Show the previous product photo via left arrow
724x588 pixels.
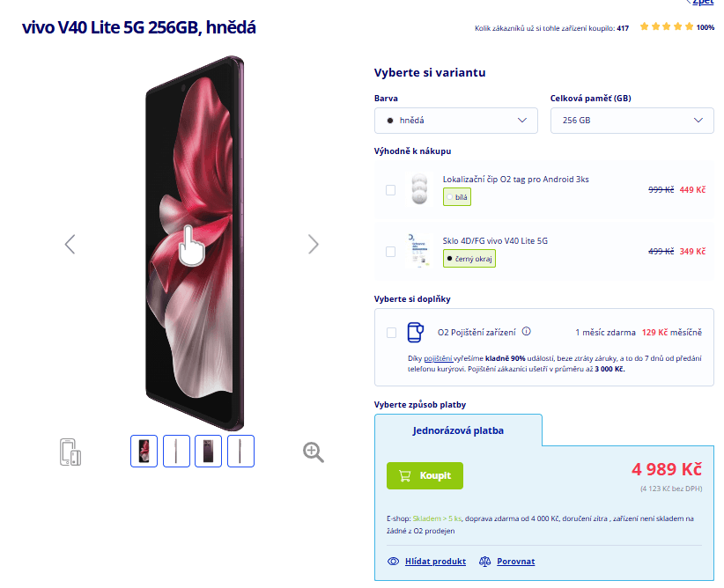(x=70, y=245)
